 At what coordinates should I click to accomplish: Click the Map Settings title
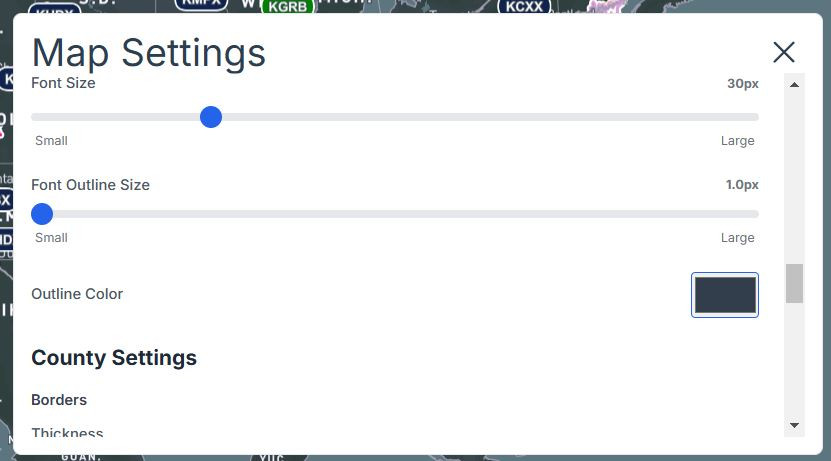coord(148,53)
